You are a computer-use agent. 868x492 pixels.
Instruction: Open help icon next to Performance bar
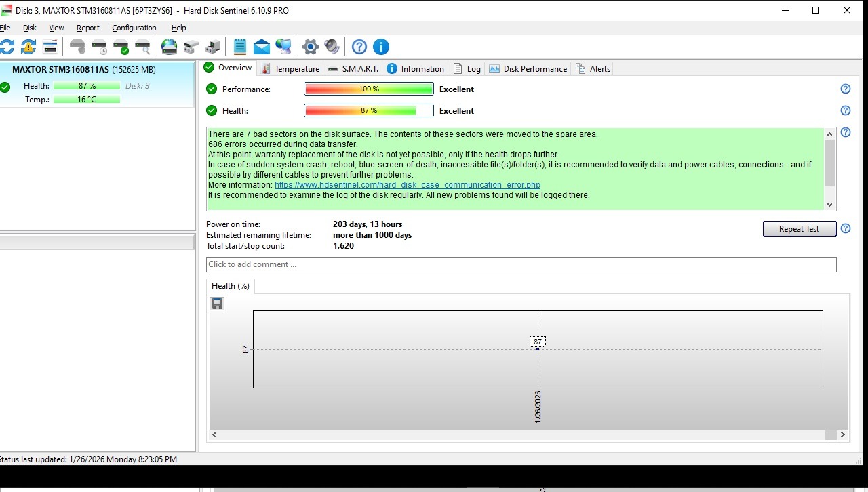846,89
